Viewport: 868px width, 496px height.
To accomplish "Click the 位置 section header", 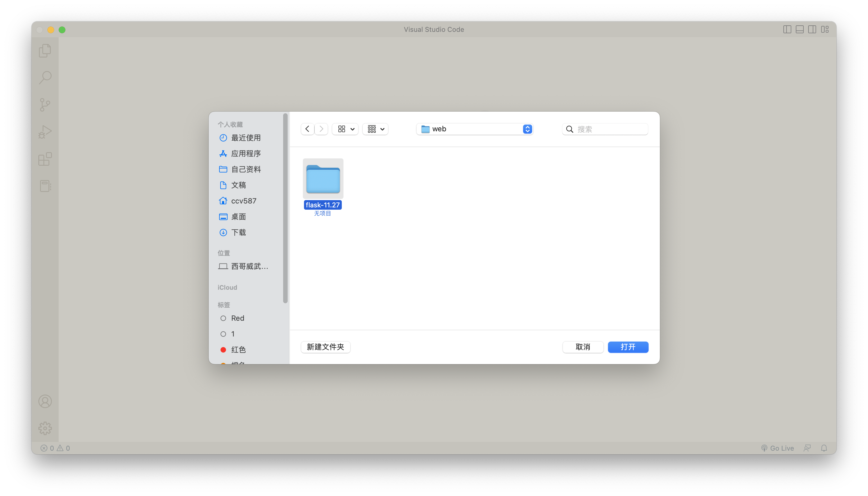I will (x=224, y=253).
